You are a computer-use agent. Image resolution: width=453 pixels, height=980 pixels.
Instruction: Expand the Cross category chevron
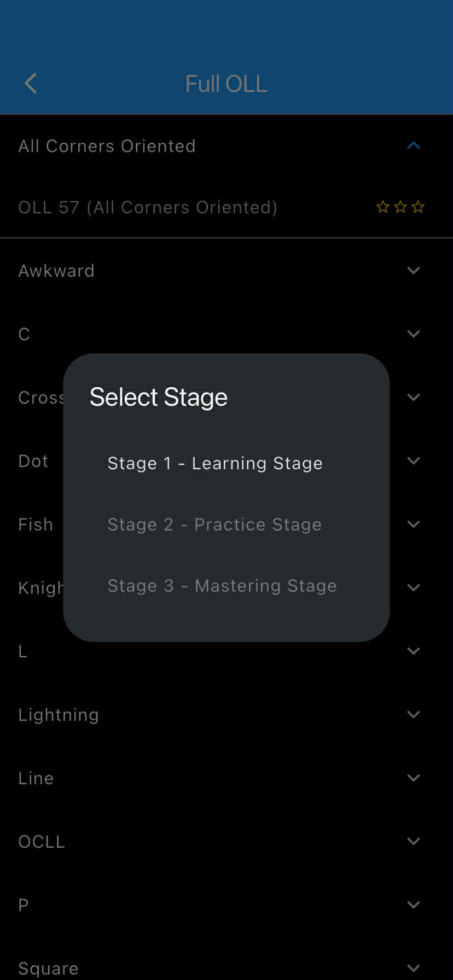pyautogui.click(x=414, y=398)
